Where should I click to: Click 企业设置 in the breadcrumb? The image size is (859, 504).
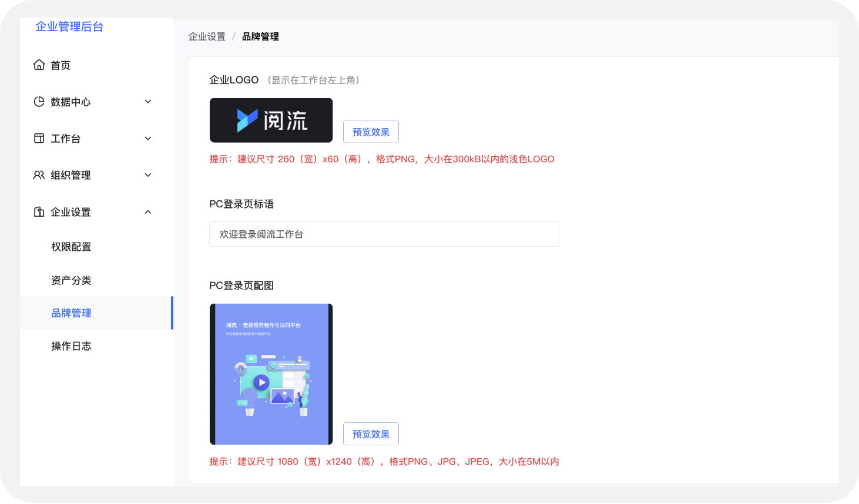[207, 36]
